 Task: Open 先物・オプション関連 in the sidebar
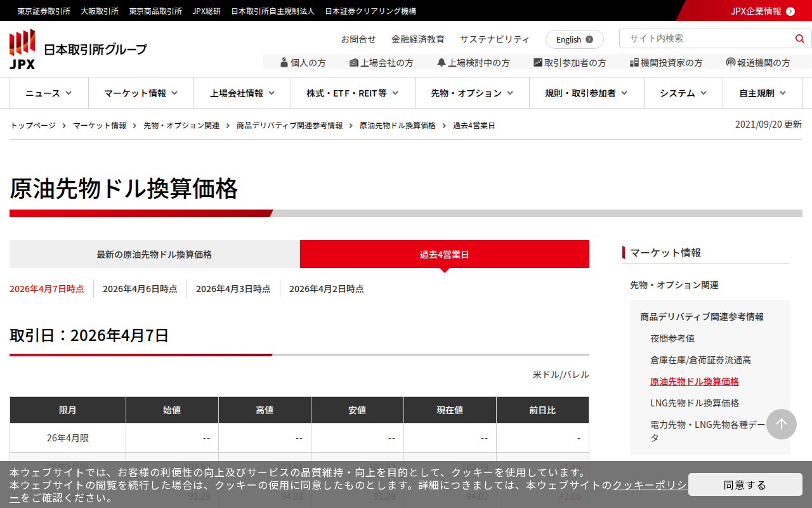pyautogui.click(x=674, y=284)
